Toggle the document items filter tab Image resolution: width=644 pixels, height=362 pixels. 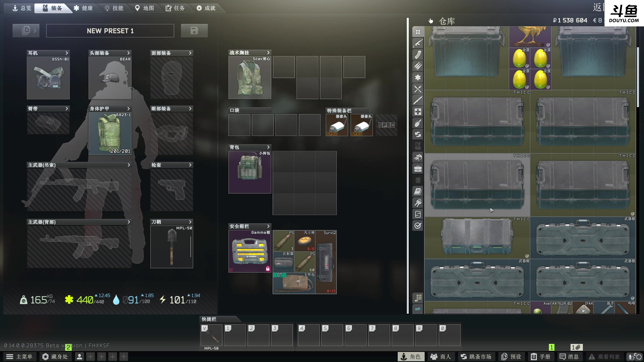click(418, 214)
